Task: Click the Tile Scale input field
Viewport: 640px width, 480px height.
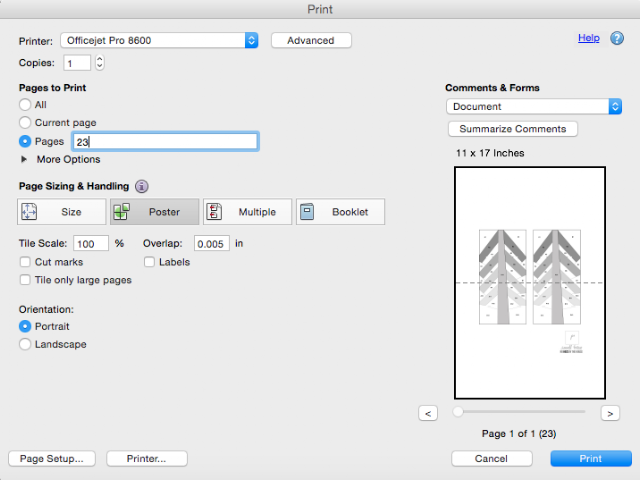Action: click(91, 243)
